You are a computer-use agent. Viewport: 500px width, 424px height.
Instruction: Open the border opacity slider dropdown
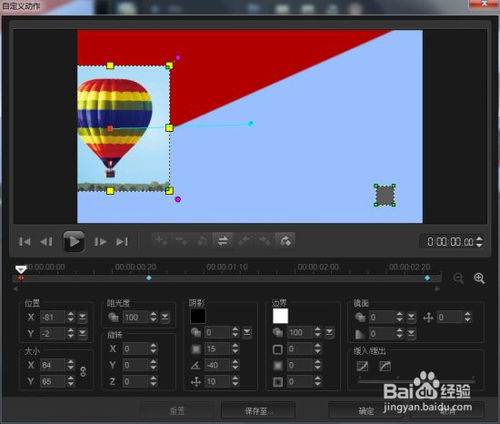(x=329, y=332)
